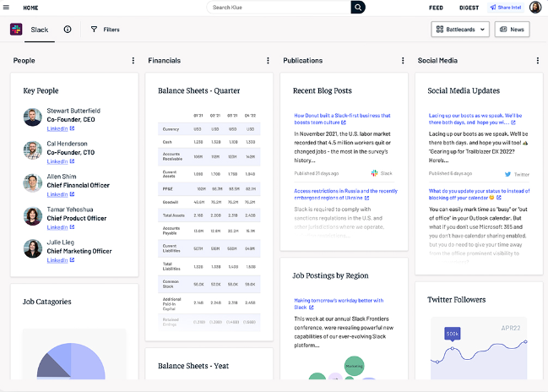548x392 pixels.
Task: Focus the Search Klue field
Action: coord(279,8)
